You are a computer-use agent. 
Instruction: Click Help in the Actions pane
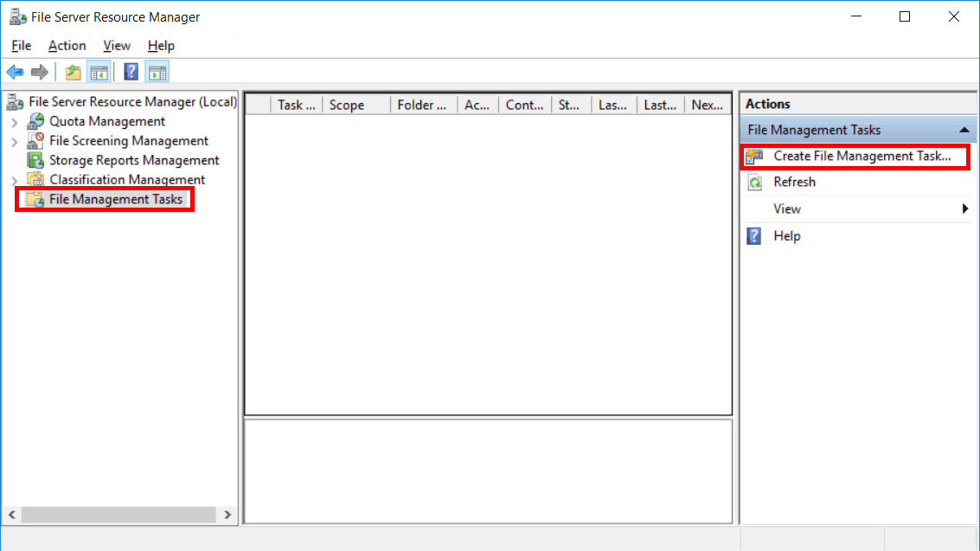[x=787, y=235]
